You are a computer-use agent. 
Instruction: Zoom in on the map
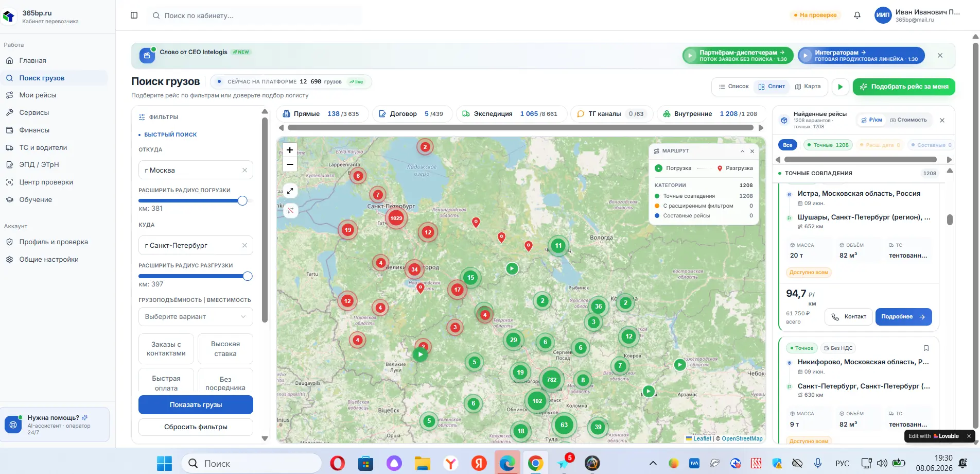[x=290, y=150]
